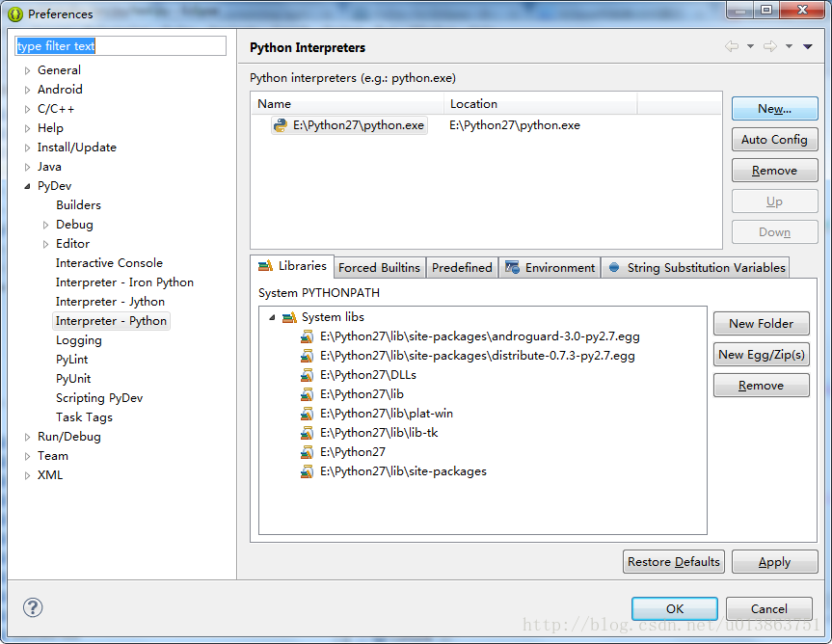Viewport: 832px width, 644px height.
Task: Collapse the PyDev category
Action: click(x=27, y=186)
